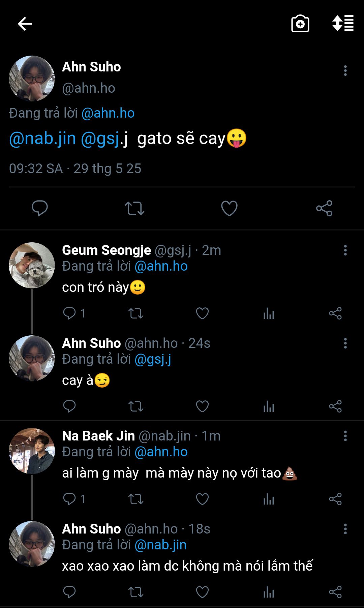Open Geum Seongje's profile picture

point(32,265)
